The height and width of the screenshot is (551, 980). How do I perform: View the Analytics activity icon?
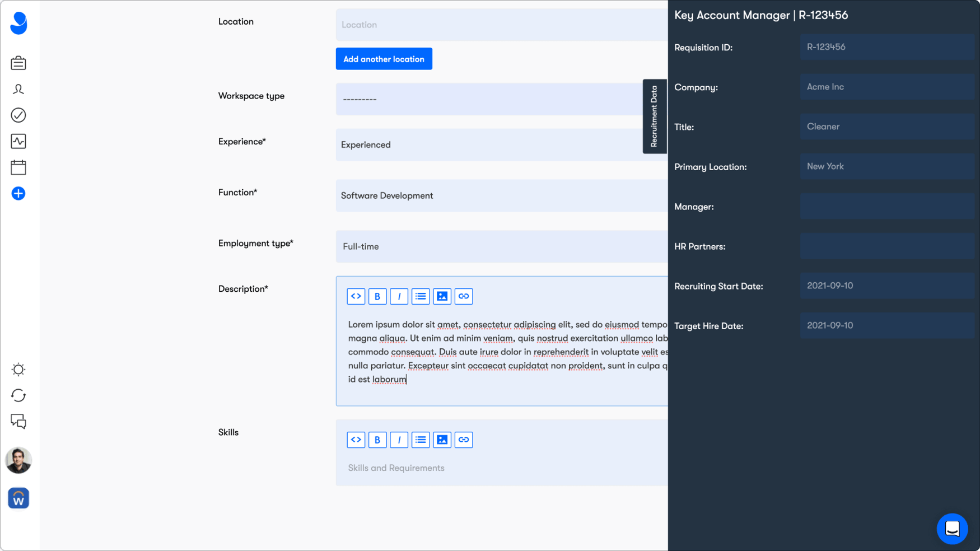click(18, 141)
